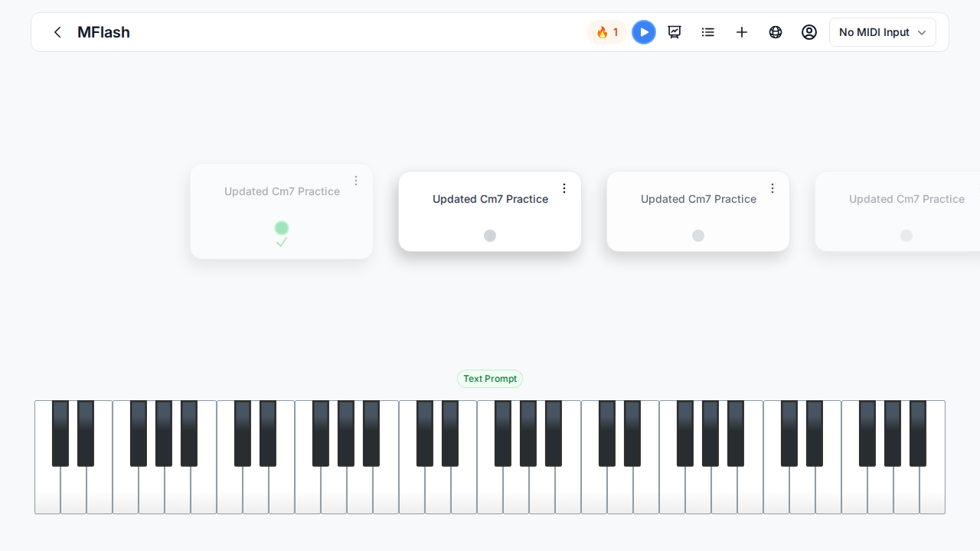This screenshot has height=551, width=980.
Task: Select the gray dot on third card
Action: coord(698,236)
